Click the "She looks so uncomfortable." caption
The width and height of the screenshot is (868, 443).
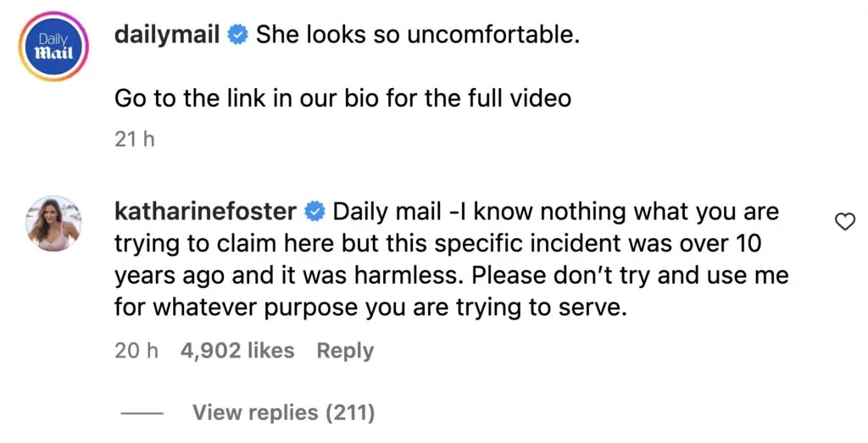pos(417,36)
